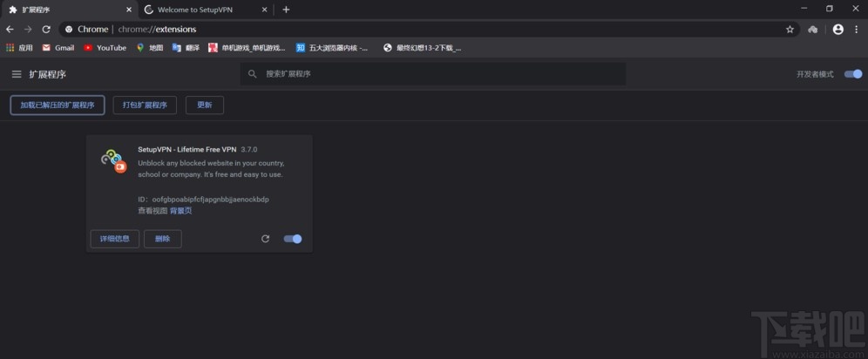The width and height of the screenshot is (868, 359).
Task: Open the 翻译 translate bookmark
Action: 186,48
